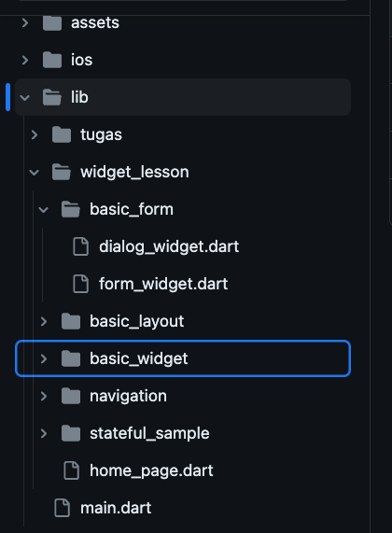This screenshot has height=533, width=392.
Task: Select the basic_widget folder
Action: click(x=183, y=358)
